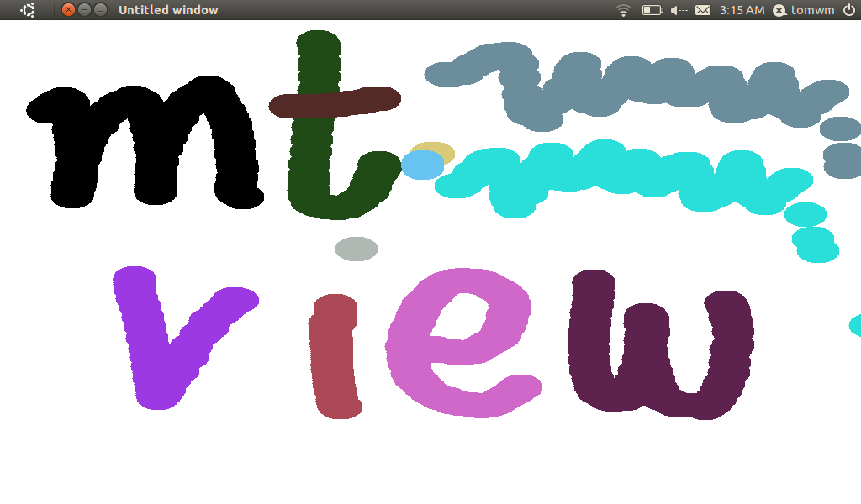This screenshot has height=504, width=861.
Task: Open the Ubuntu Dash home logo
Action: (28, 10)
